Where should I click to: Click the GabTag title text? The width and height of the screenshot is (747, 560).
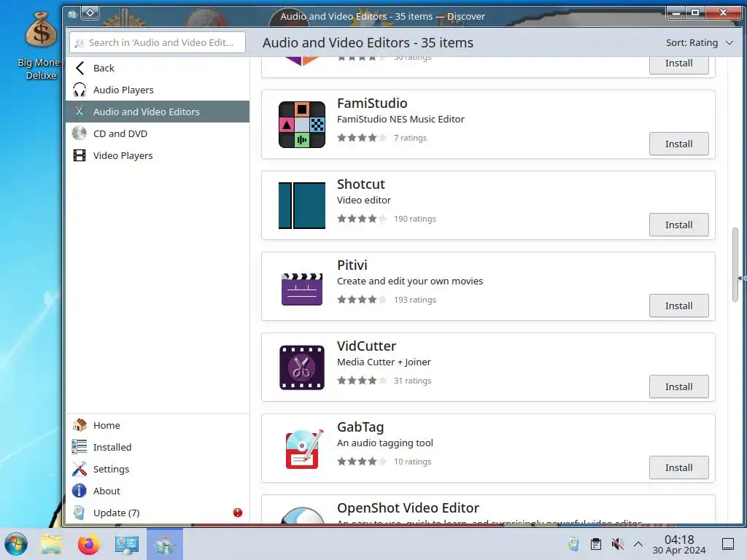(x=360, y=427)
